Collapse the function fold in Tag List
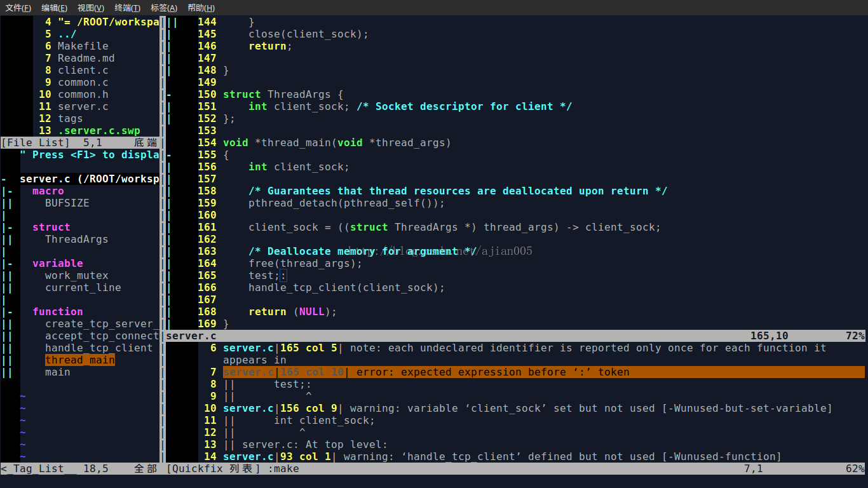Screen dimensions: 868x488 coord(10,312)
